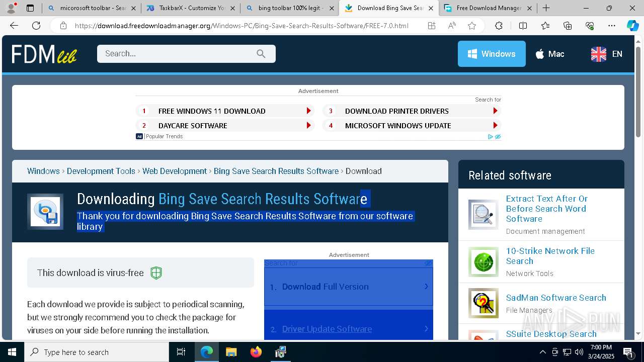Open Split screen icon
Image resolution: width=644 pixels, height=362 pixels.
pos(523,26)
